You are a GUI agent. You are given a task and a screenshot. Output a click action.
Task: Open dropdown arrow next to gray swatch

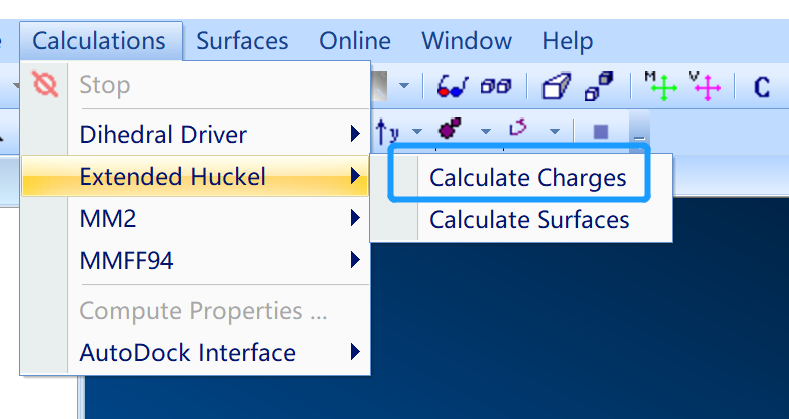404,87
